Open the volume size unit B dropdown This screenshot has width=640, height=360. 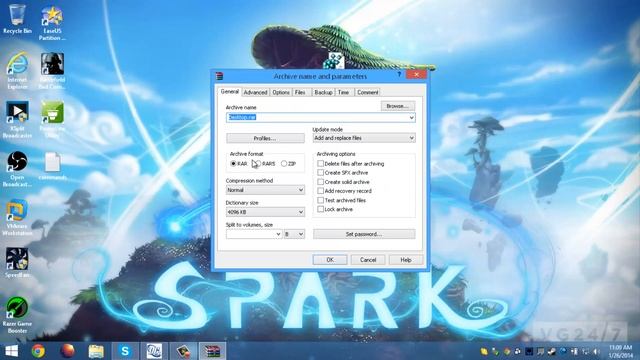coord(294,234)
